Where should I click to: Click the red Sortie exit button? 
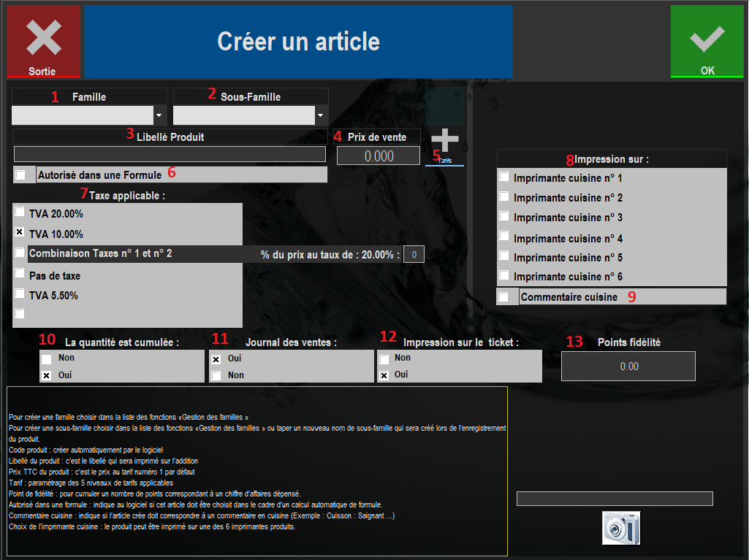[x=43, y=42]
